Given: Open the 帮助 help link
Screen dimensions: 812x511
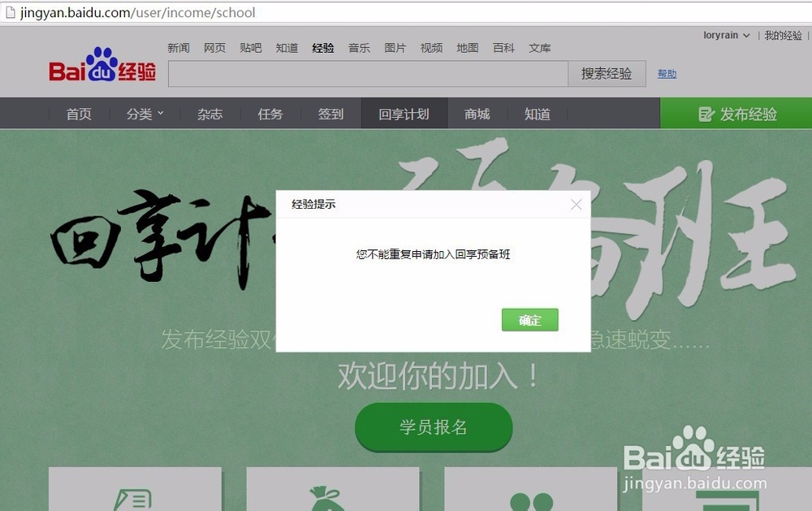Looking at the screenshot, I should click(x=667, y=74).
